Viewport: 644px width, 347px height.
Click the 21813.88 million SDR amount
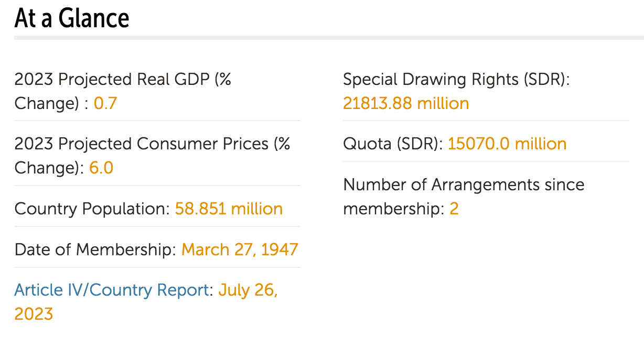point(406,103)
